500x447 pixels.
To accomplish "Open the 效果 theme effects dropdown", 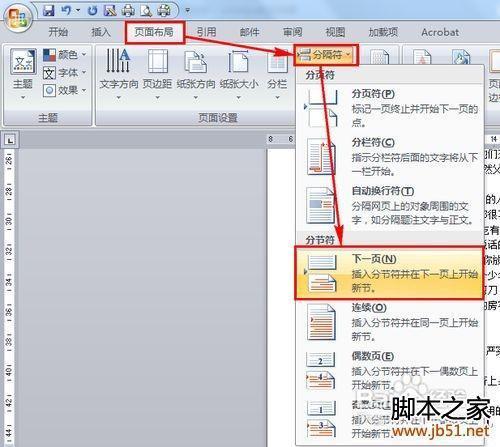I will pyautogui.click(x=65, y=90).
